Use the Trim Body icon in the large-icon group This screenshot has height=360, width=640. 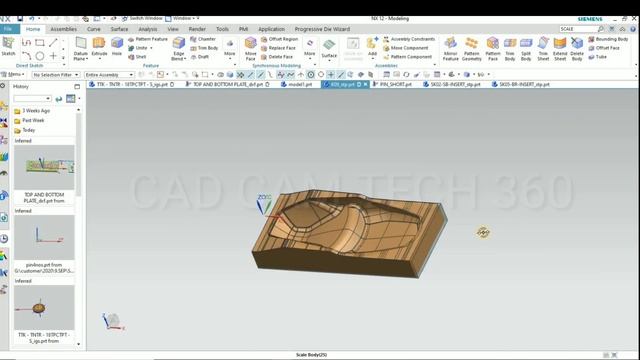510,49
